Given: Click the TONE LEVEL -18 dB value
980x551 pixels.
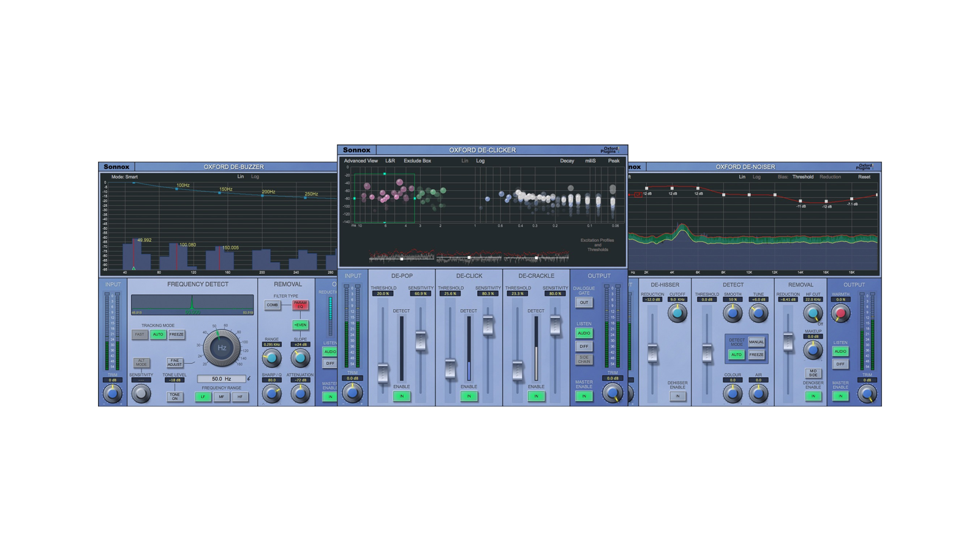Looking at the screenshot, I should pyautogui.click(x=175, y=380).
